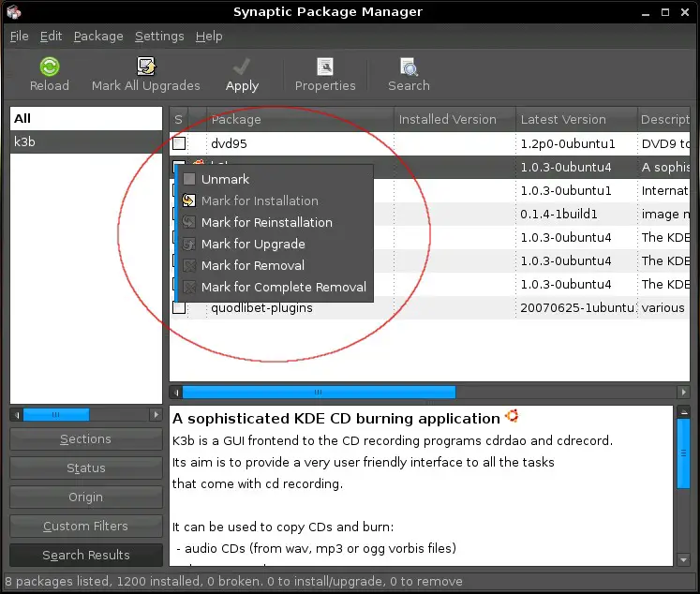Viewport: 700px width, 594px height.
Task: Click the Mark for Installation icon
Action: [x=189, y=200]
